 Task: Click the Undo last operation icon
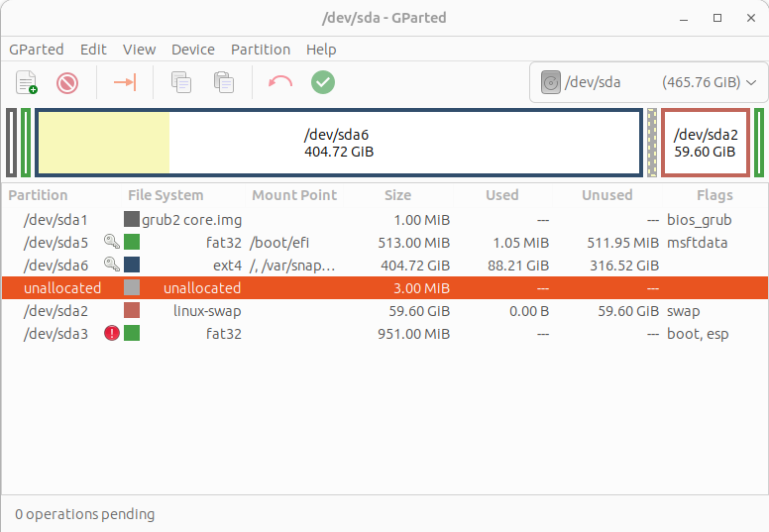pyautogui.click(x=280, y=82)
